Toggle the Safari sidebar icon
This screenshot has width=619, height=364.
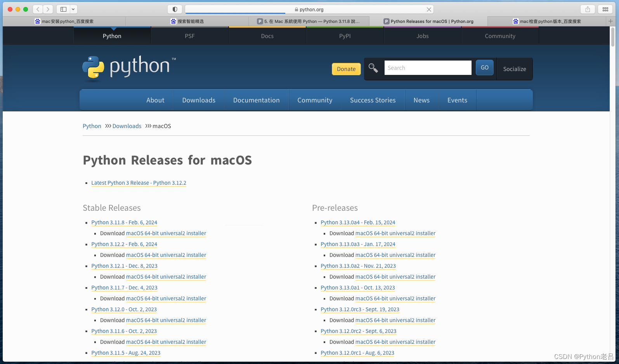coord(63,9)
